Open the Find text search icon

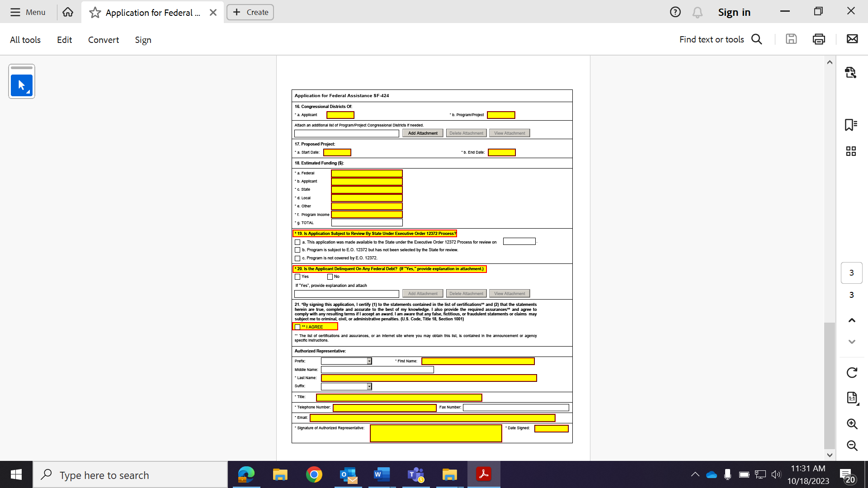click(757, 39)
